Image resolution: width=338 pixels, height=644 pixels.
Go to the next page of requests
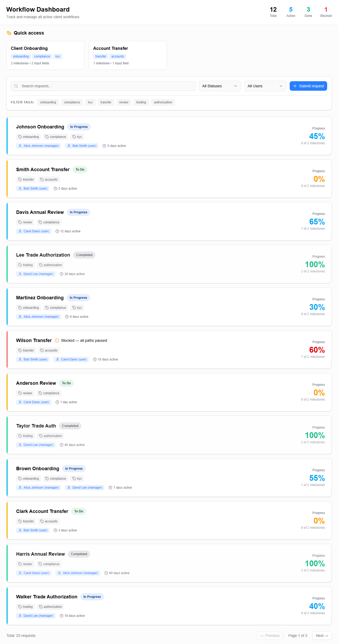tap(322, 636)
